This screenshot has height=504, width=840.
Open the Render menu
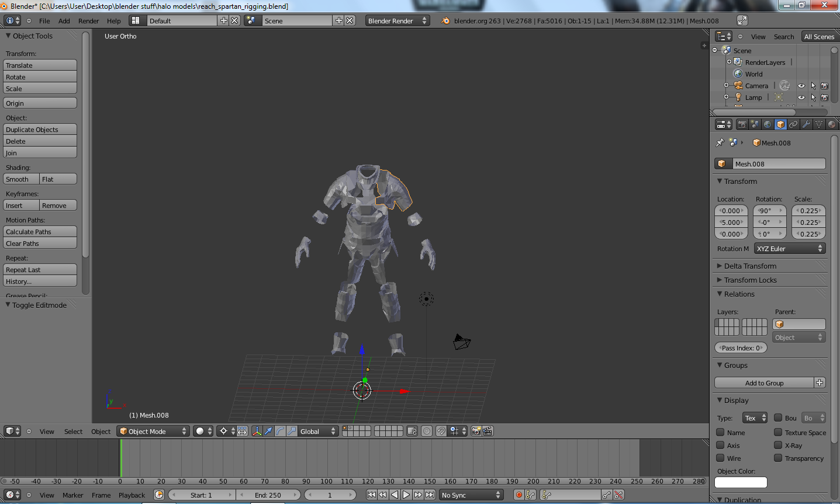(x=88, y=20)
